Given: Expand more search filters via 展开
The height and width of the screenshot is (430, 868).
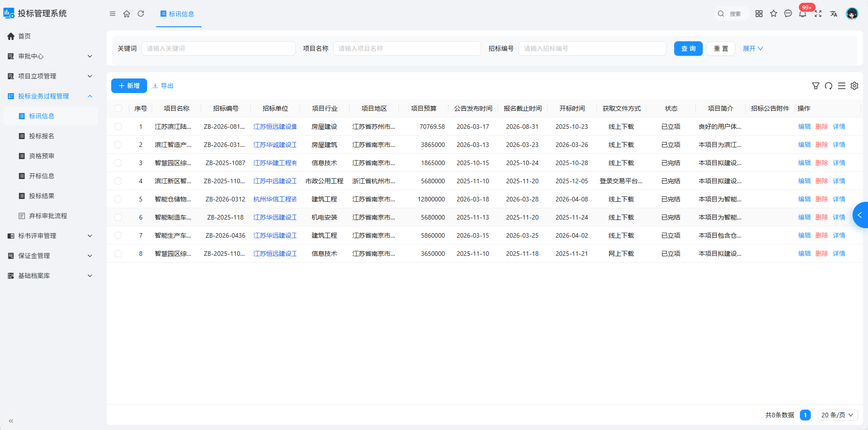Looking at the screenshot, I should 753,49.
